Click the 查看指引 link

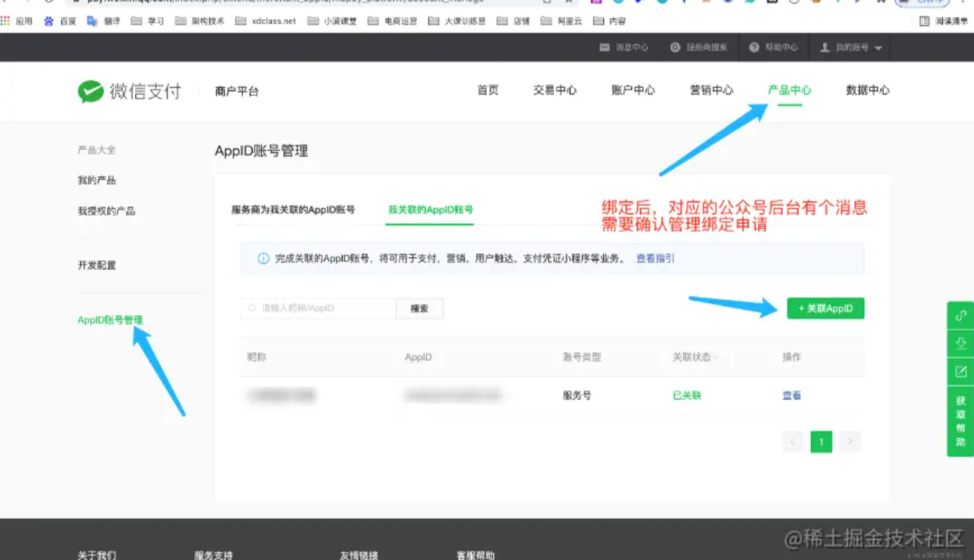(x=655, y=258)
